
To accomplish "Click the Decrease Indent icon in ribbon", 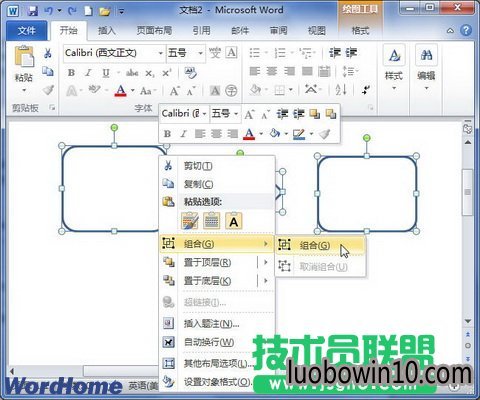I will click(335, 53).
